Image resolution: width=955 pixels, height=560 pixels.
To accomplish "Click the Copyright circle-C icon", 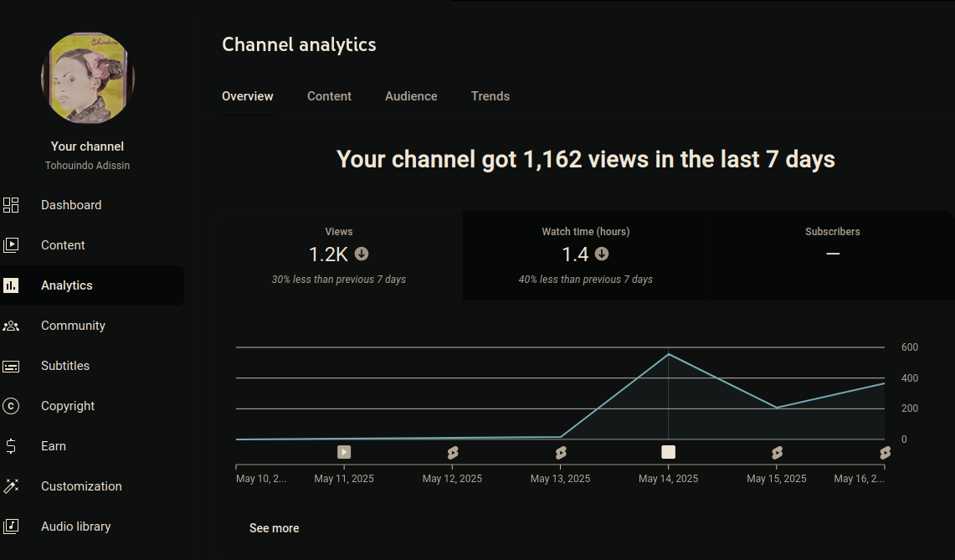I will pyautogui.click(x=11, y=406).
